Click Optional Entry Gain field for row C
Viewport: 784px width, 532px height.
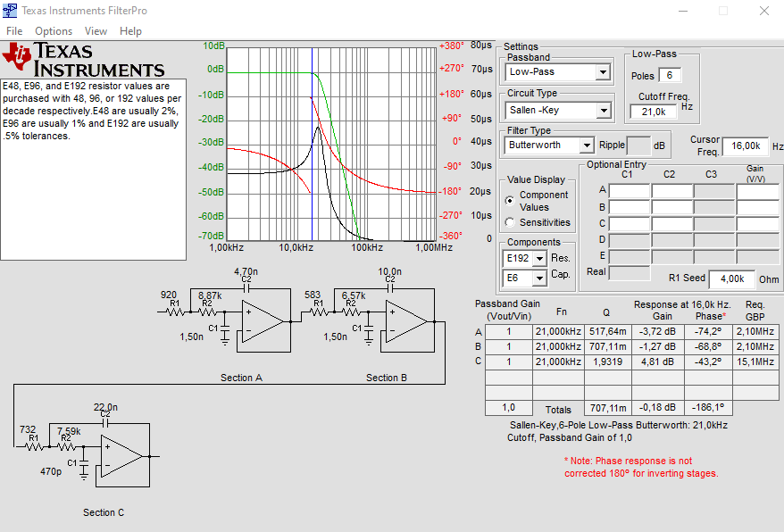pos(757,223)
